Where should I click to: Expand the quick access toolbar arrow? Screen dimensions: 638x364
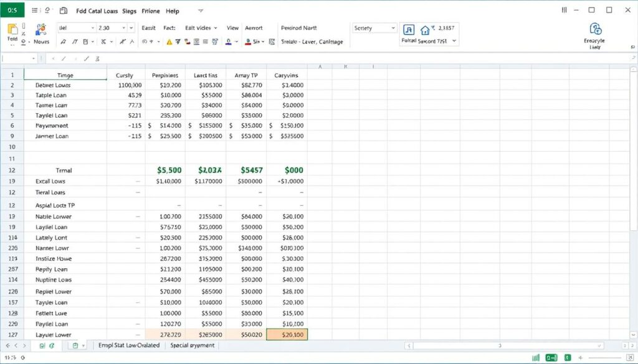[x=201, y=11]
